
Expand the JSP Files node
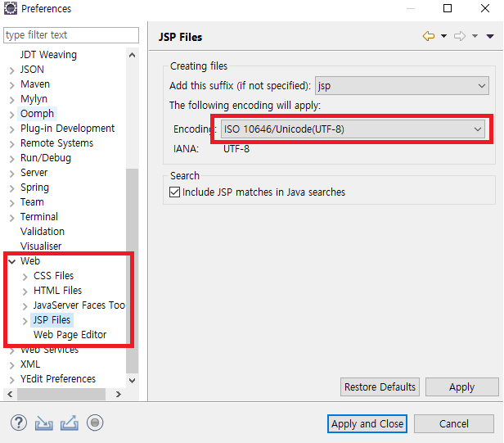tap(25, 321)
